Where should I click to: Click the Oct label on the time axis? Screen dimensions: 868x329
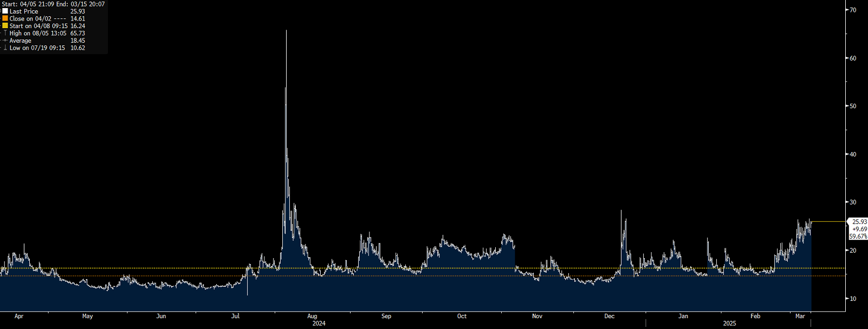click(x=462, y=316)
